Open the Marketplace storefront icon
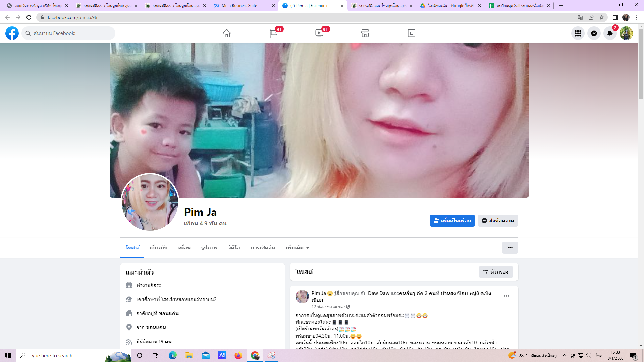The image size is (644, 362). 365,33
